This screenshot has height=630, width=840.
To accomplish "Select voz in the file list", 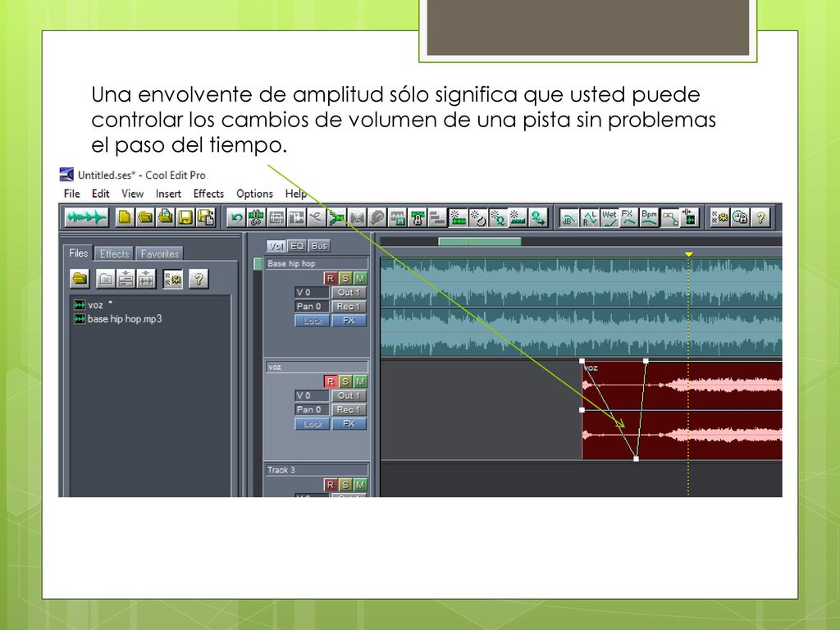I will point(94,305).
